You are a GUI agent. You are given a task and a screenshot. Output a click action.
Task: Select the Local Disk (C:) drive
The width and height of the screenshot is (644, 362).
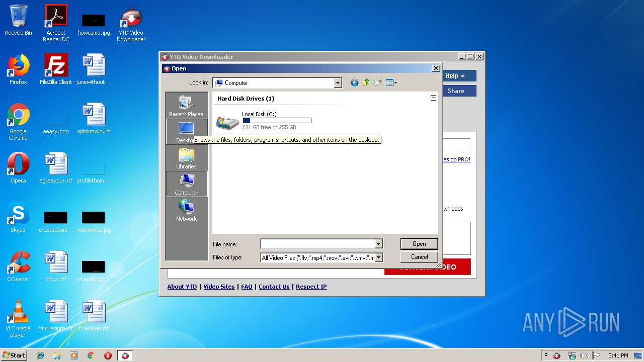pyautogui.click(x=264, y=121)
